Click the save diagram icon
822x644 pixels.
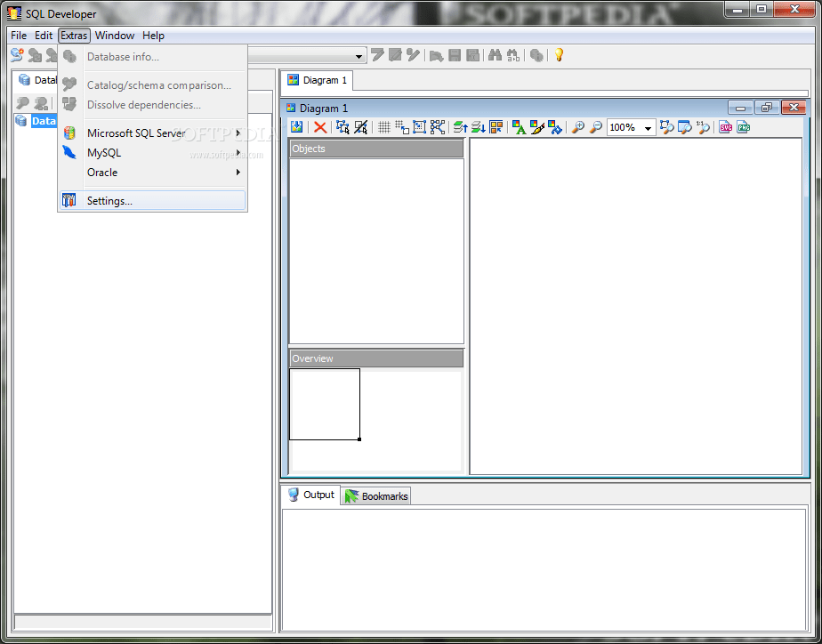(x=297, y=127)
